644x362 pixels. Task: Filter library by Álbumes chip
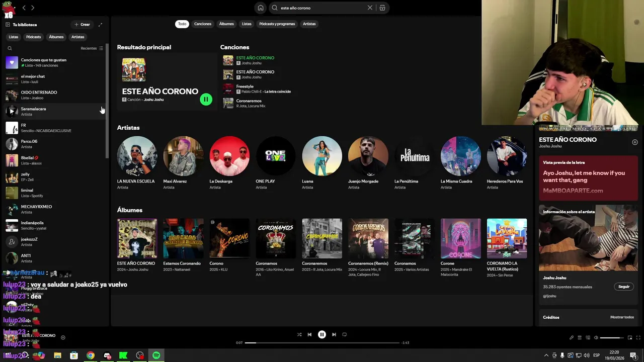click(56, 37)
